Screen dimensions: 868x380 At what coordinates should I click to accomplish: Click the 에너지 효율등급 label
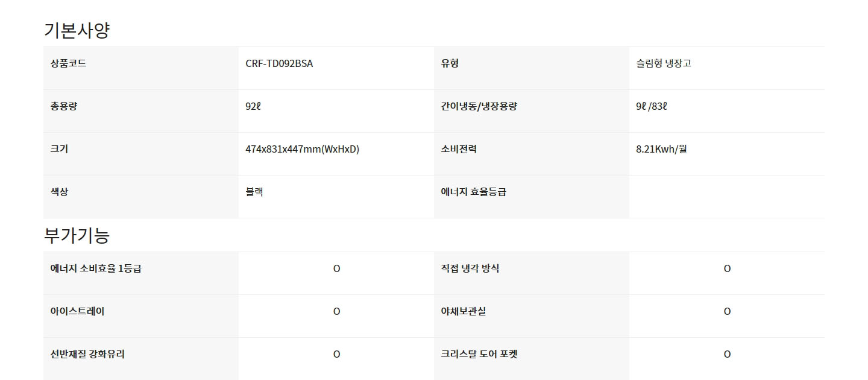473,192
